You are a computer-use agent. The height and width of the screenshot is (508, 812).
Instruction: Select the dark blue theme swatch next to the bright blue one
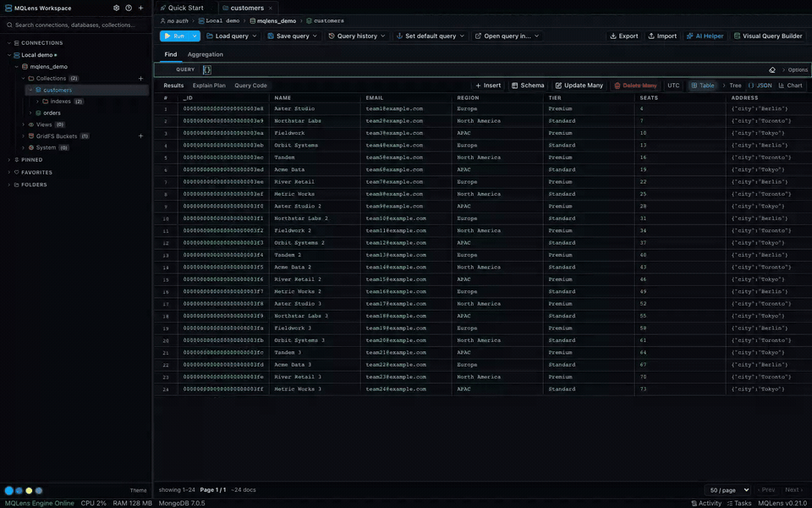pyautogui.click(x=19, y=490)
